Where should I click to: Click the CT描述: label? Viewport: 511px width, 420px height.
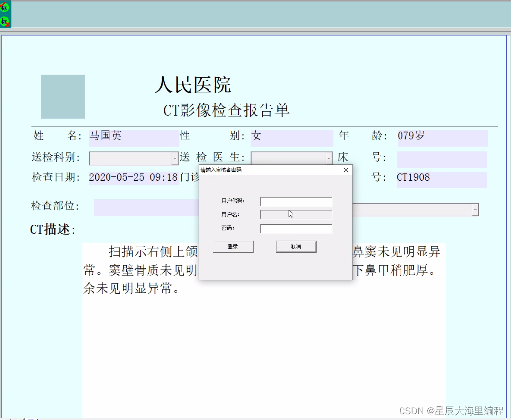click(52, 230)
